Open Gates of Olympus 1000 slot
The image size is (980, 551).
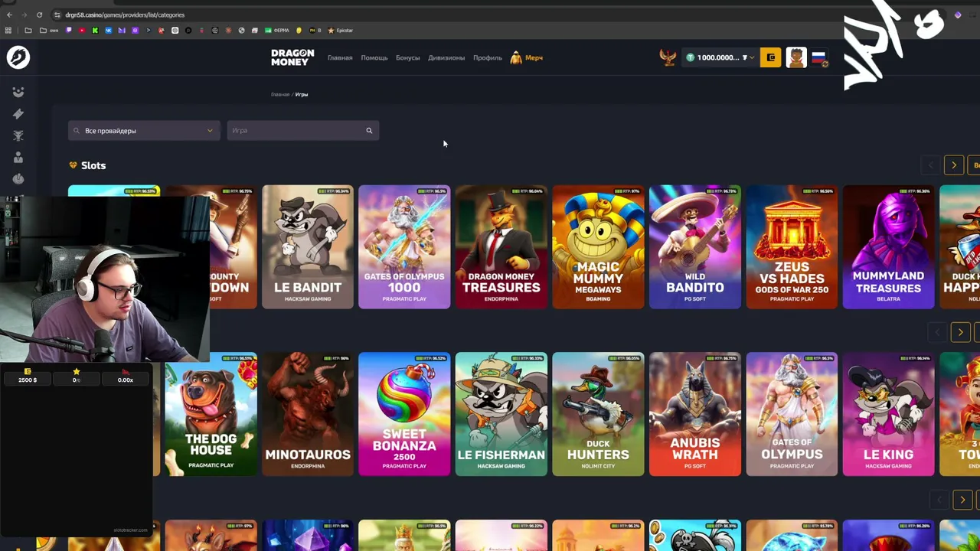click(404, 247)
